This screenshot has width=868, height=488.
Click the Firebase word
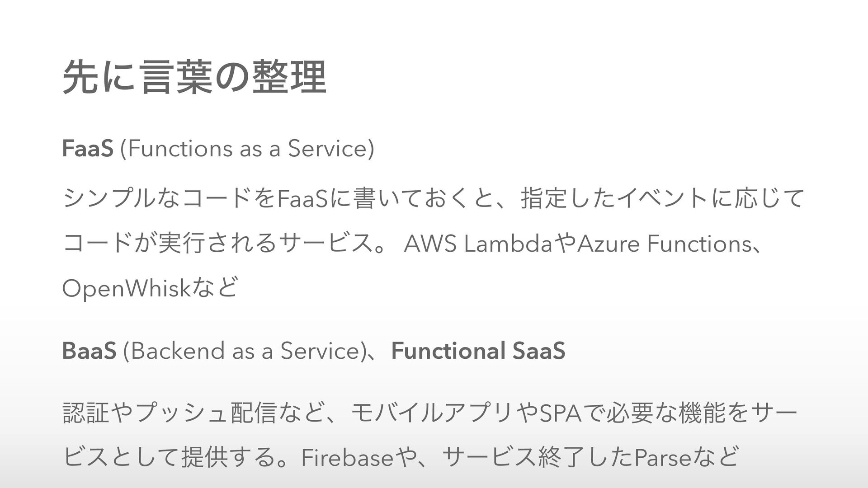347,459
